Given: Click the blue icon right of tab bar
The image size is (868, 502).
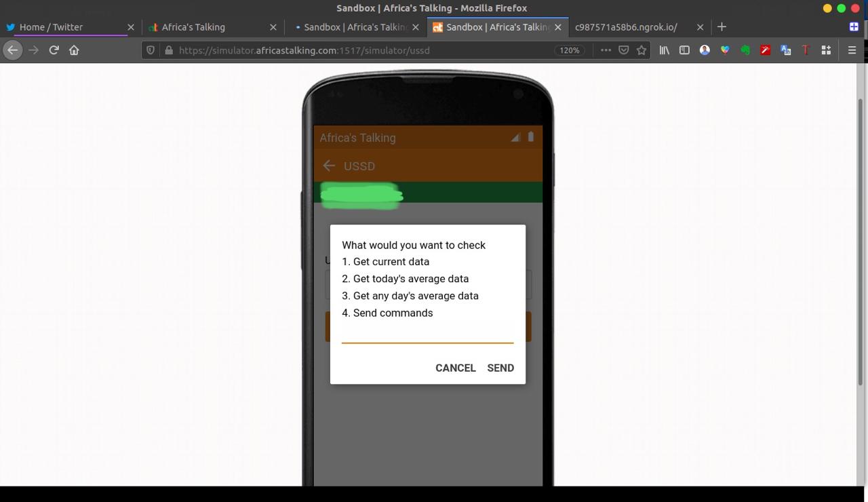Looking at the screenshot, I should [x=854, y=27].
